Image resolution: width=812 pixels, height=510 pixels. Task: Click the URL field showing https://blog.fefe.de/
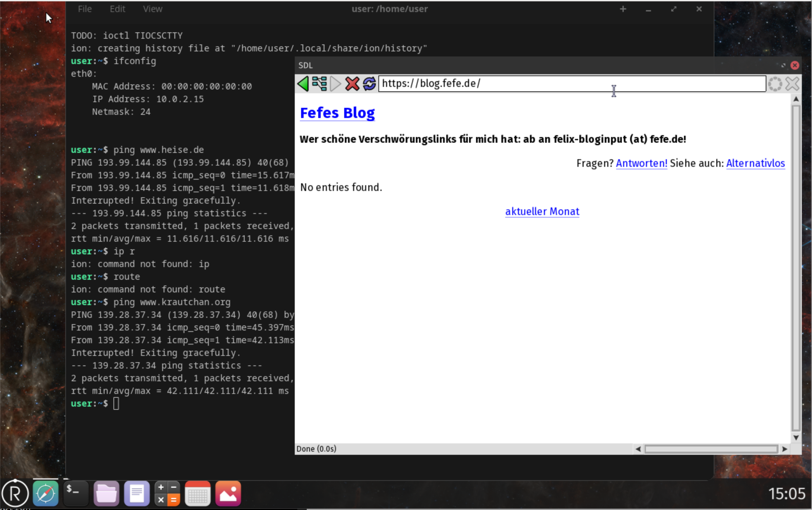(x=572, y=84)
